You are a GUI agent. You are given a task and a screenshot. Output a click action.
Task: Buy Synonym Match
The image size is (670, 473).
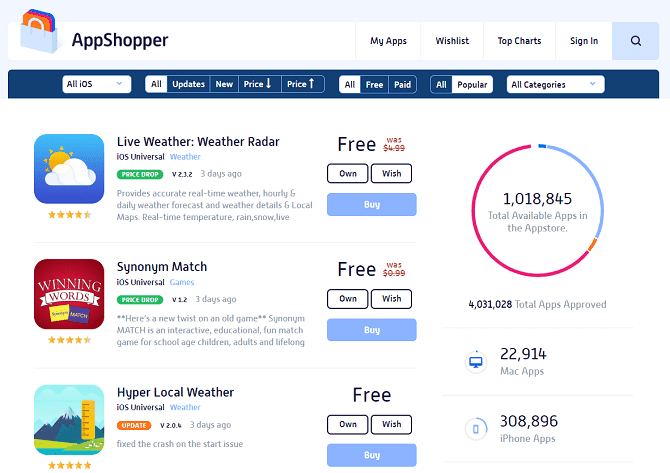[372, 330]
